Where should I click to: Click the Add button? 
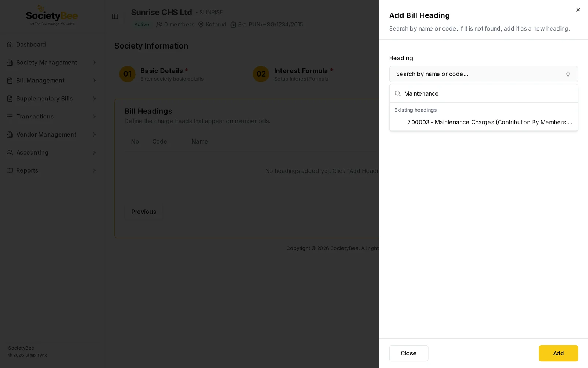click(x=558, y=353)
